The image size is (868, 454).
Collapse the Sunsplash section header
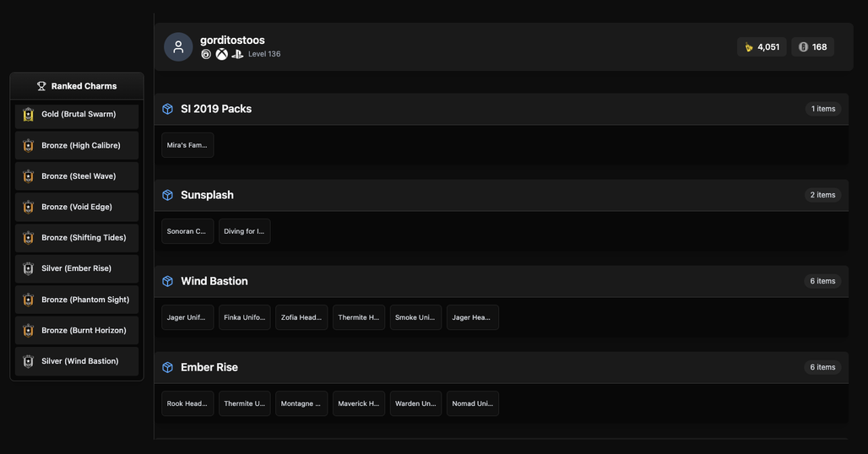[501, 195]
